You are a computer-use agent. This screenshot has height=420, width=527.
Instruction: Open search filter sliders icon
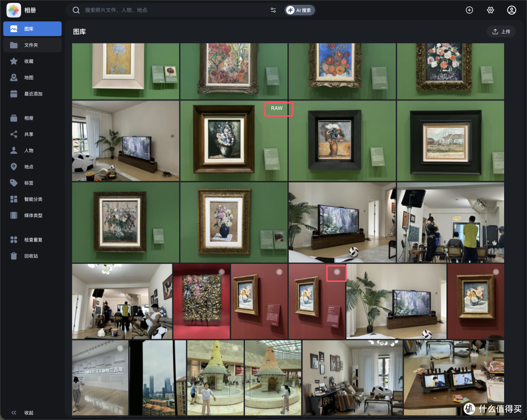(x=273, y=10)
